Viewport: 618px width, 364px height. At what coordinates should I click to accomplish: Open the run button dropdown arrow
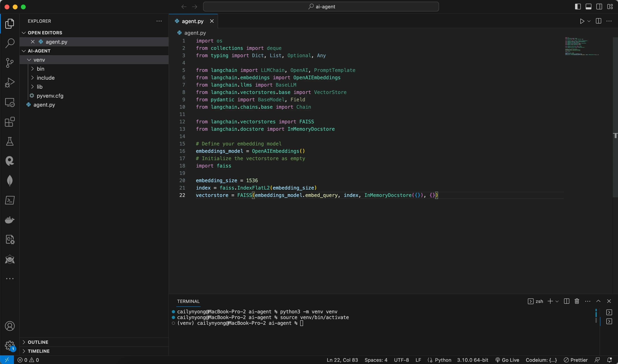pyautogui.click(x=589, y=21)
